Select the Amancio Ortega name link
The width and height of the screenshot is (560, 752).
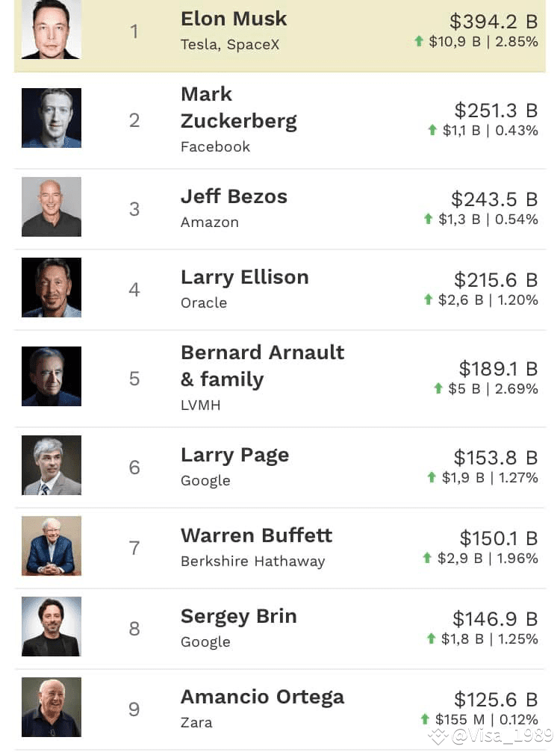pos(262,697)
